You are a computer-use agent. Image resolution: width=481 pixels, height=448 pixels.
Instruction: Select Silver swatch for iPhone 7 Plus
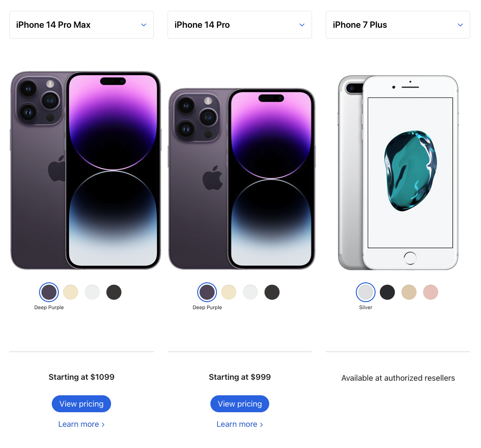(x=366, y=292)
